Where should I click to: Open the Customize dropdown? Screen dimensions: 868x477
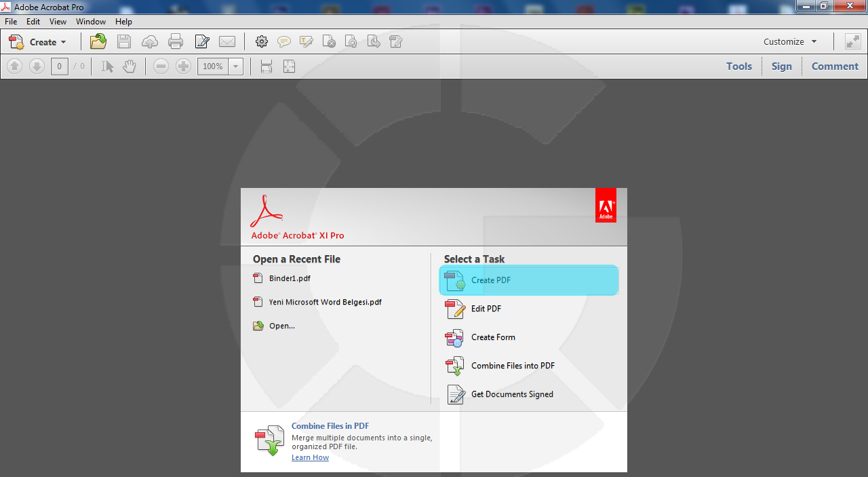coord(790,42)
